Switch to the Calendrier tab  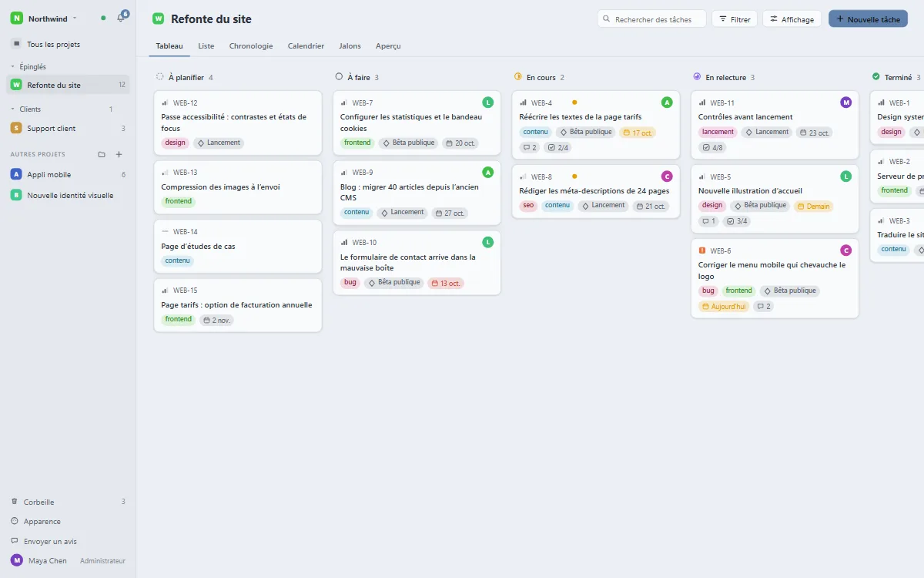tap(306, 46)
